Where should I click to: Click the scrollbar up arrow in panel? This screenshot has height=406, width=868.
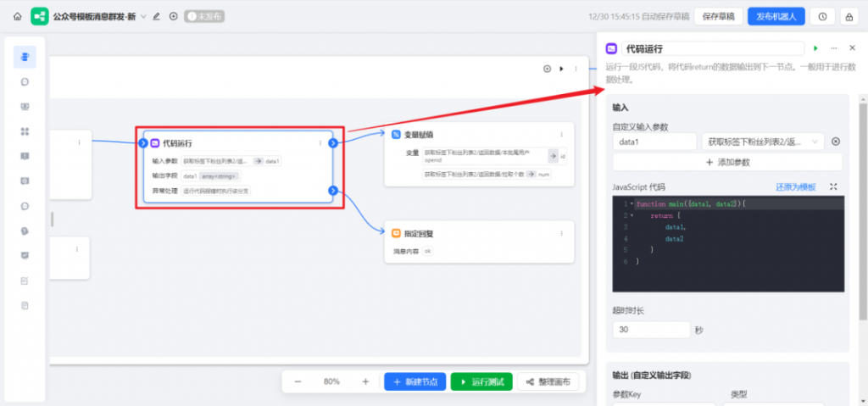point(863,98)
